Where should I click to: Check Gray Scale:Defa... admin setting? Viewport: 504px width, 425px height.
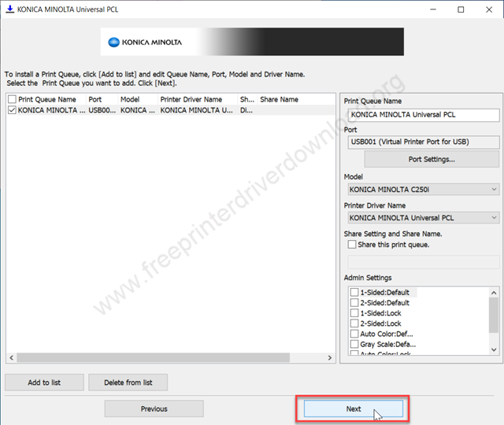click(354, 344)
